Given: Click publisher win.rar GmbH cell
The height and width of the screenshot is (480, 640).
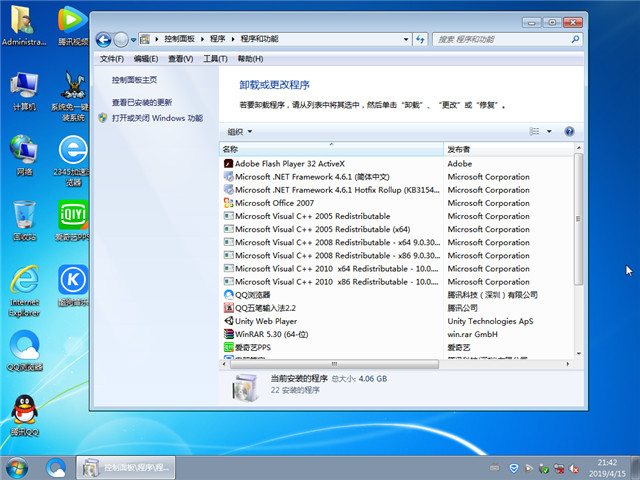Looking at the screenshot, I should pyautogui.click(x=472, y=334).
